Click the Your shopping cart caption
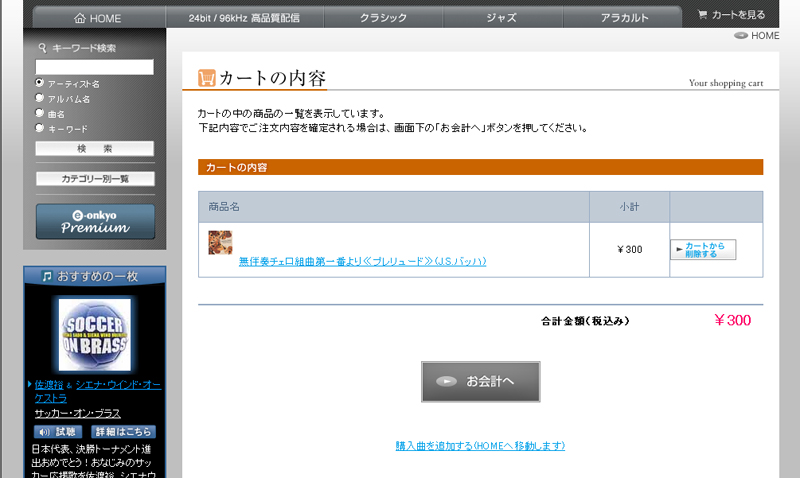800x478 pixels. click(726, 83)
